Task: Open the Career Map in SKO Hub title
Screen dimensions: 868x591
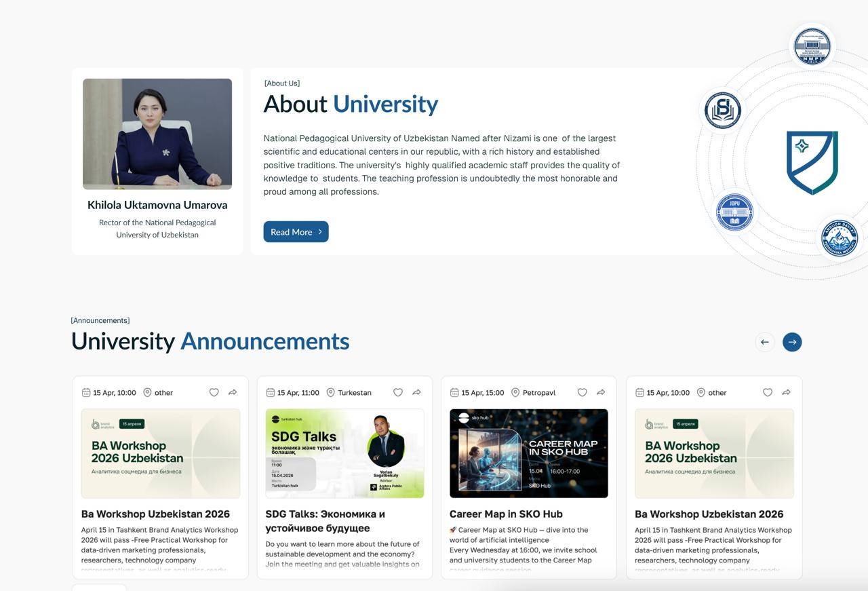Action: 506,514
